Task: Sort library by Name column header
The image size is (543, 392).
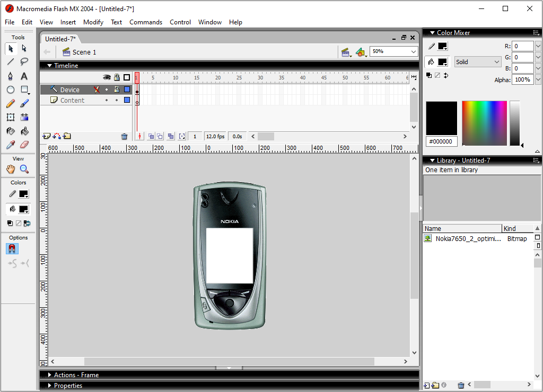Action: pos(462,229)
